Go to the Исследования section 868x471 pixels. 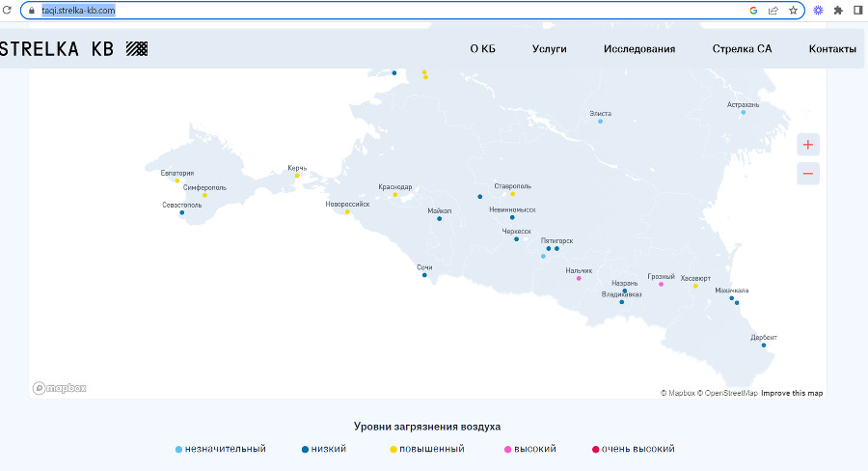639,49
